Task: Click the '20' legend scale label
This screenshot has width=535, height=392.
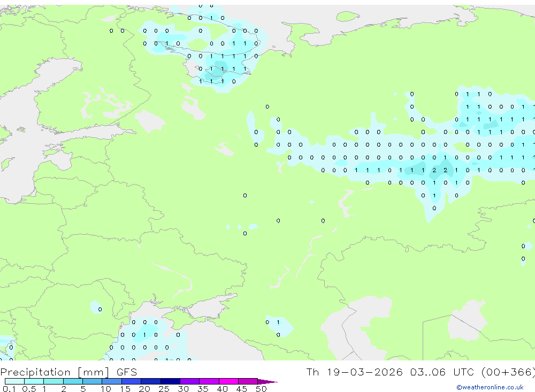Action: (144, 389)
